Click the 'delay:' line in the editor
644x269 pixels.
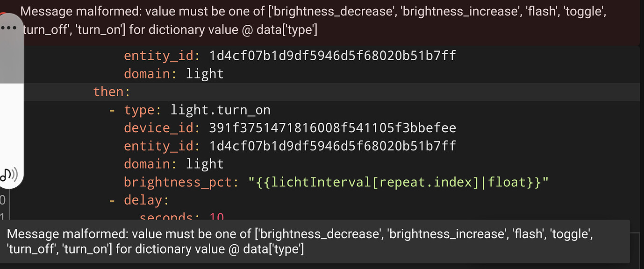145,200
